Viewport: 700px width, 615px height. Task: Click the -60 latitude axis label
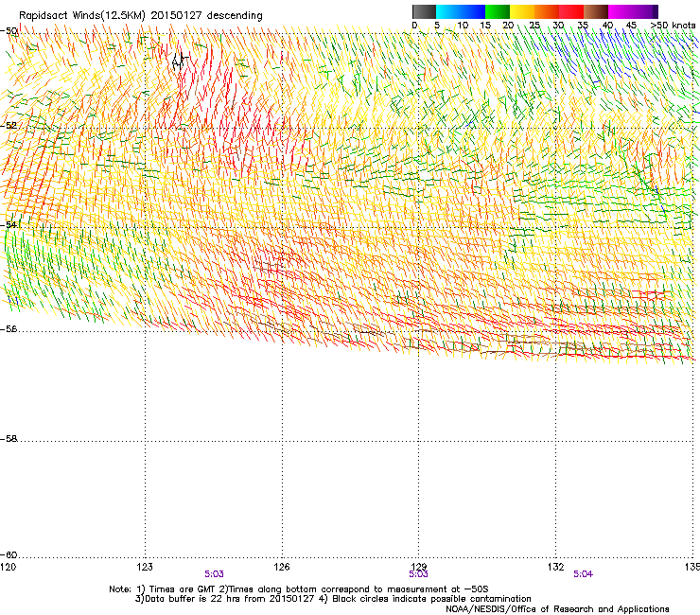coord(9,555)
